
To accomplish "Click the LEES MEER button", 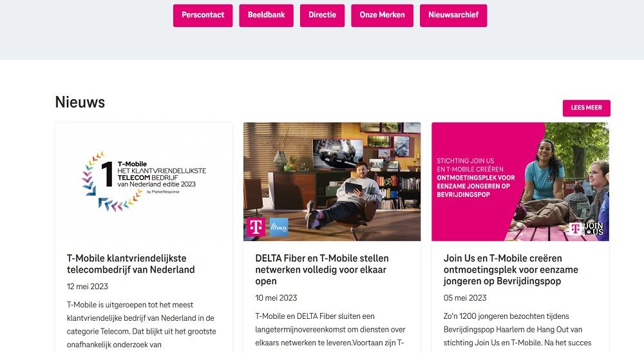I will tap(587, 108).
